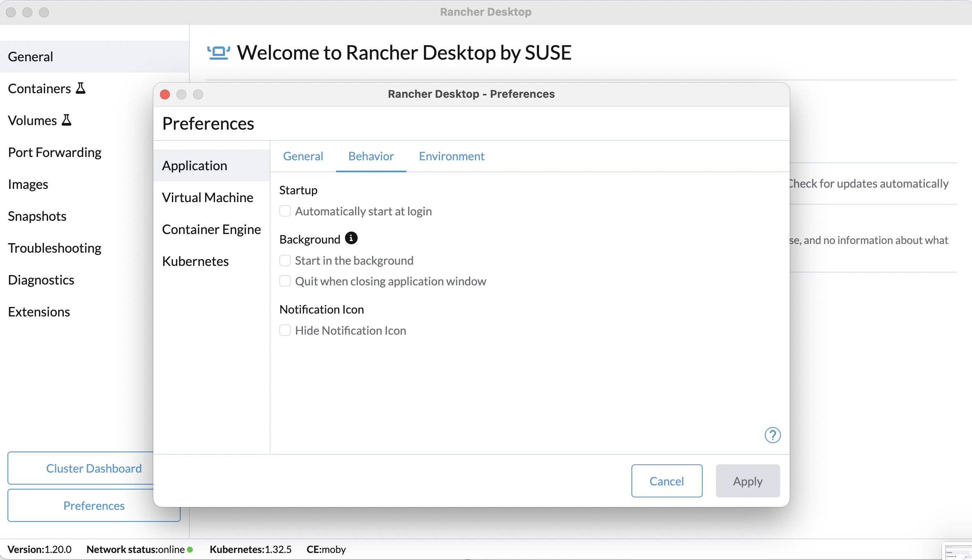Viewport: 972px width, 560px height.
Task: Click CE:moby in status bar
Action: pyautogui.click(x=326, y=550)
